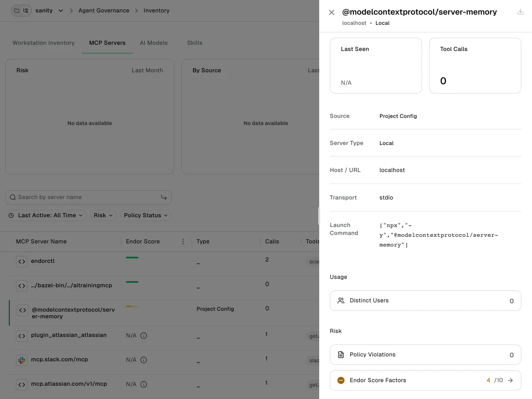Click the mcp.atlassian.com code icon
Viewport: 532px width, 399px height.
pos(21,384)
